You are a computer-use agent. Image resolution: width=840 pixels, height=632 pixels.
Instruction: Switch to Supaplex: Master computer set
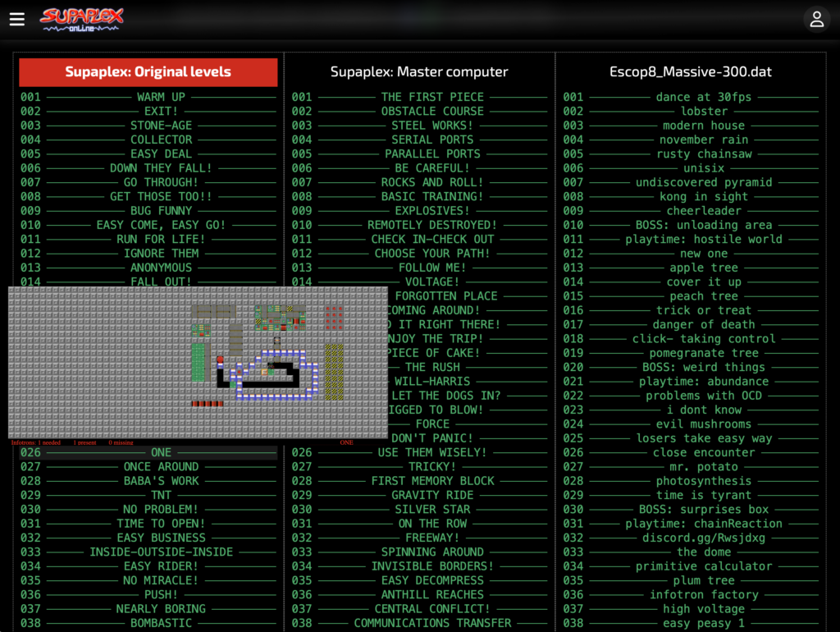(419, 72)
